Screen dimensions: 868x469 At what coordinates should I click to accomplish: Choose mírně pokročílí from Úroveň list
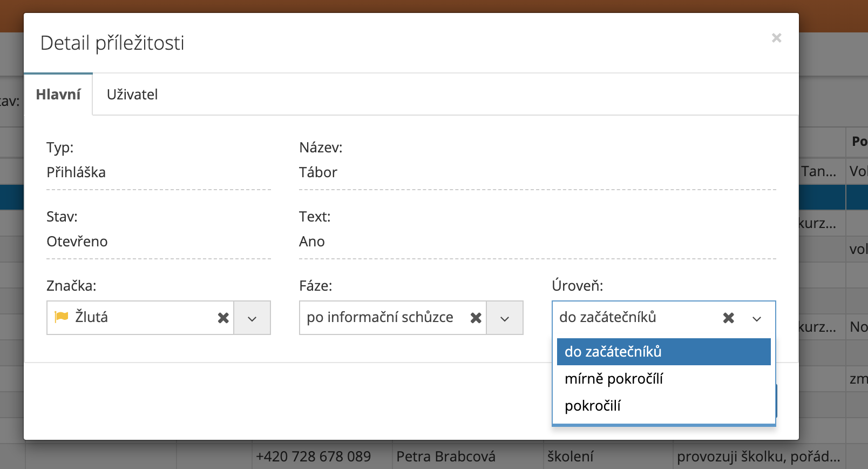point(663,379)
